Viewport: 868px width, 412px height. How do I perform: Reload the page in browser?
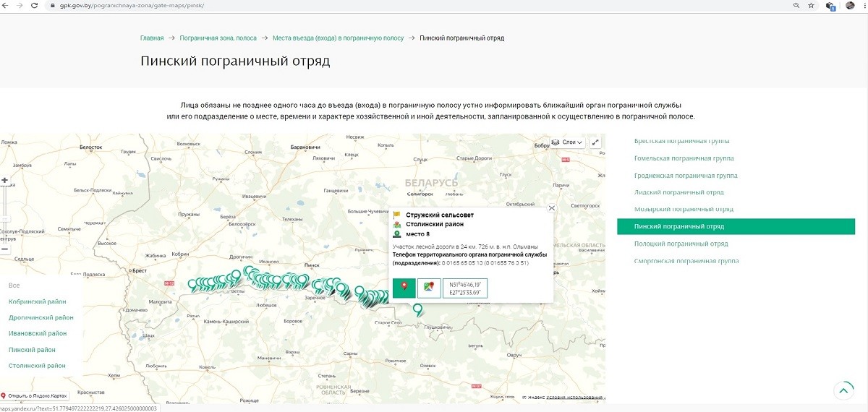point(35,5)
